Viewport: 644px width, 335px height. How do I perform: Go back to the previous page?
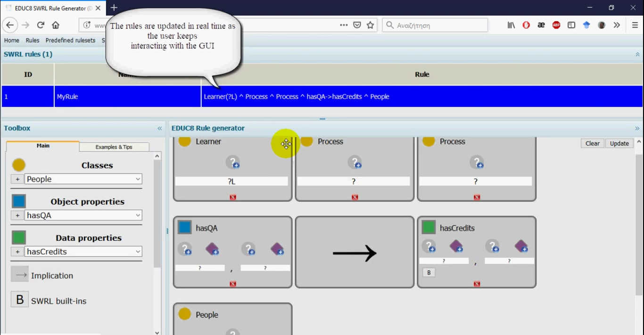tap(10, 25)
